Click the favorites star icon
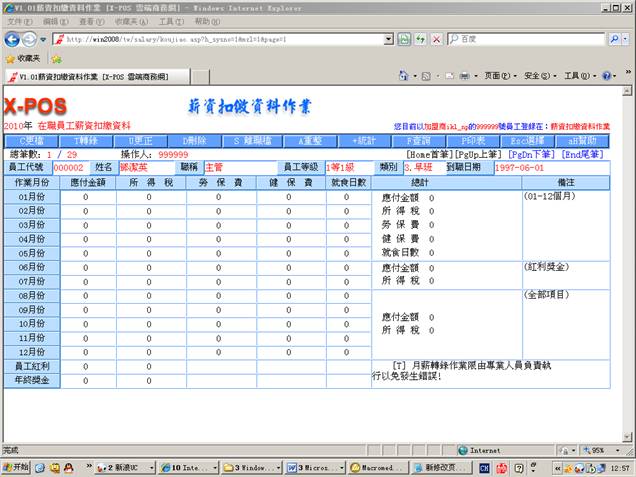 [10, 58]
